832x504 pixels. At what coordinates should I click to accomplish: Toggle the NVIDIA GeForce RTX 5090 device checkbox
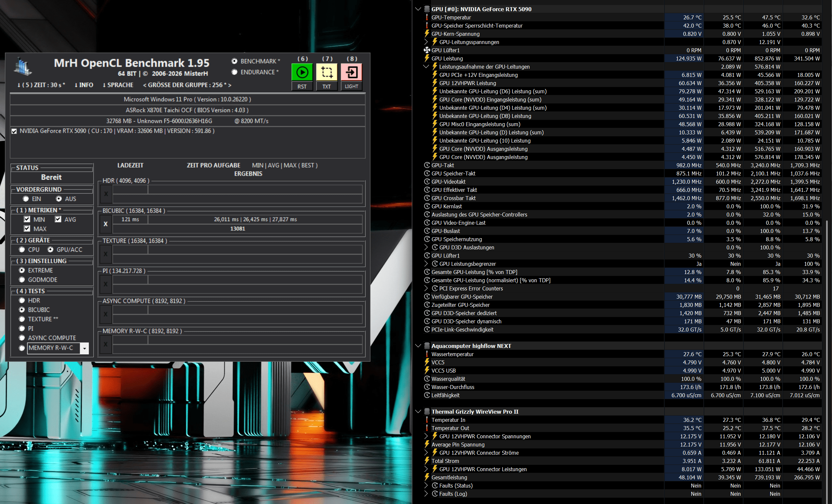(x=14, y=131)
